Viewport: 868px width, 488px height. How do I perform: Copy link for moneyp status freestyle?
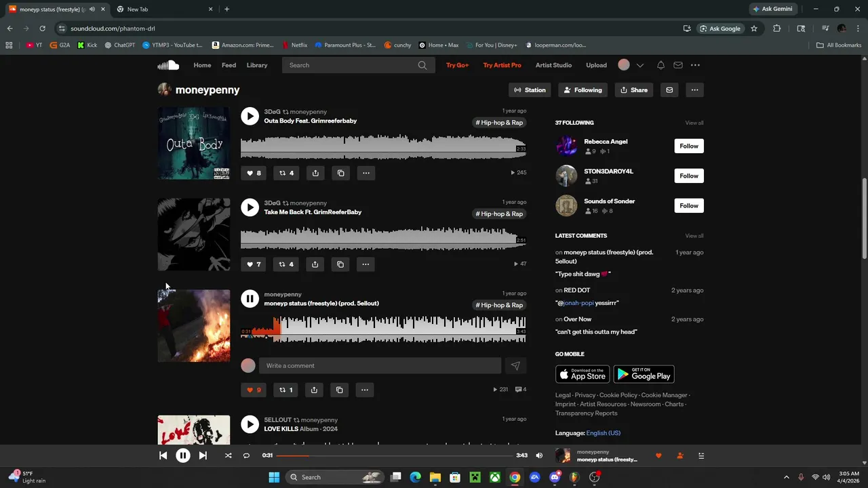tap(340, 390)
